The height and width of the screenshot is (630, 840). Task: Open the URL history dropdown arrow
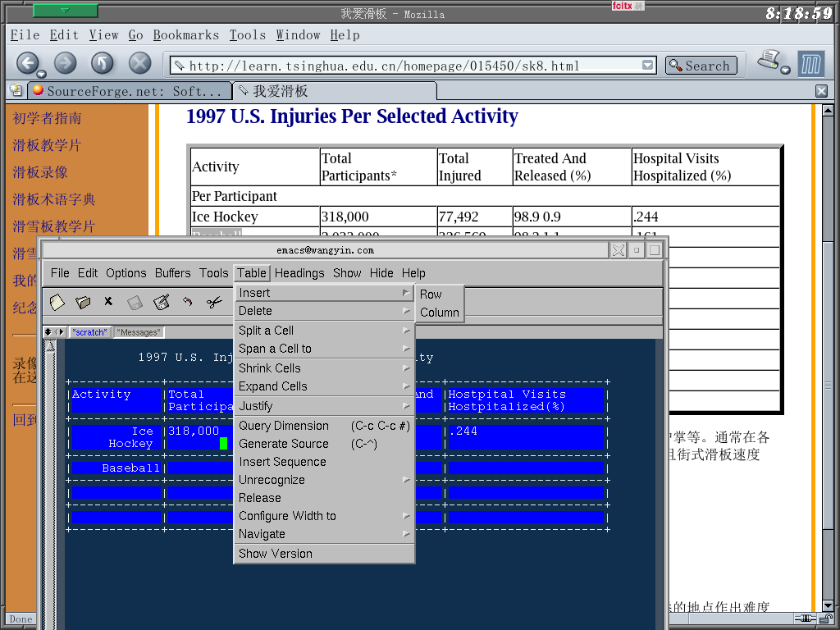pyautogui.click(x=648, y=66)
